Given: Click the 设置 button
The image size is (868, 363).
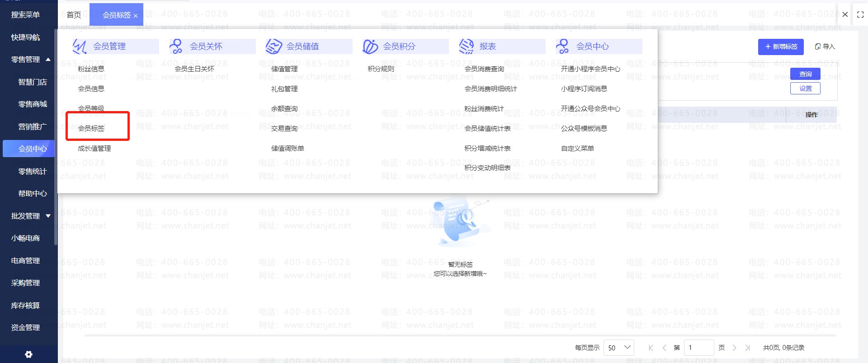Looking at the screenshot, I should 805,88.
